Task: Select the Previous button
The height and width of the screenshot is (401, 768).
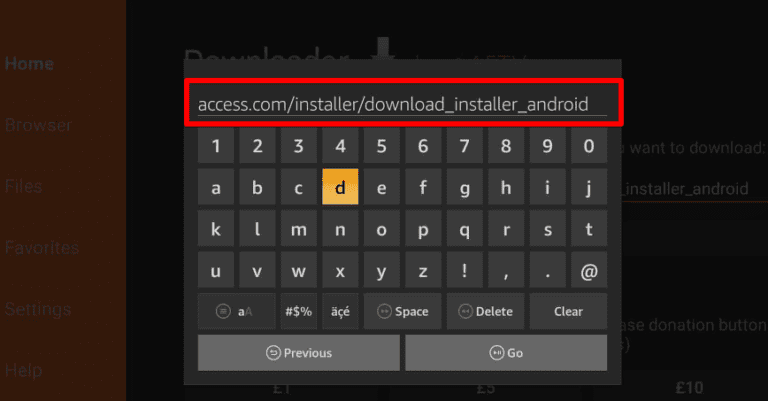Action: point(299,353)
